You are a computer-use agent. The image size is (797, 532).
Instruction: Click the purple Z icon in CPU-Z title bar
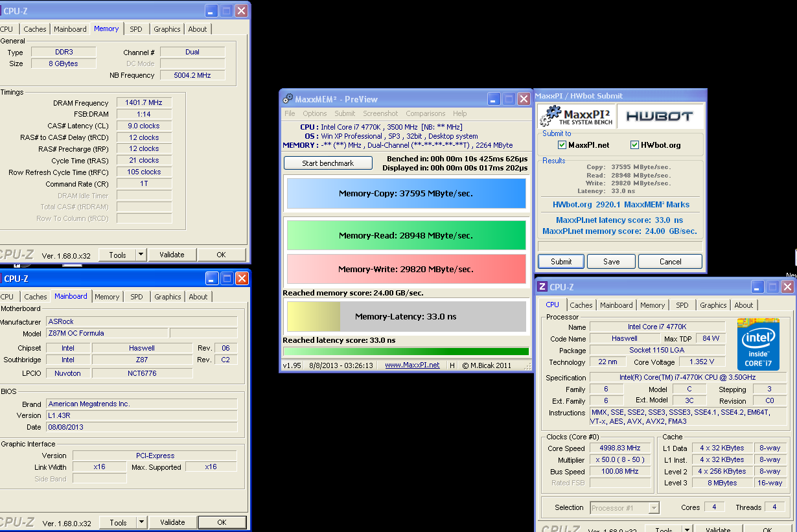click(542, 287)
